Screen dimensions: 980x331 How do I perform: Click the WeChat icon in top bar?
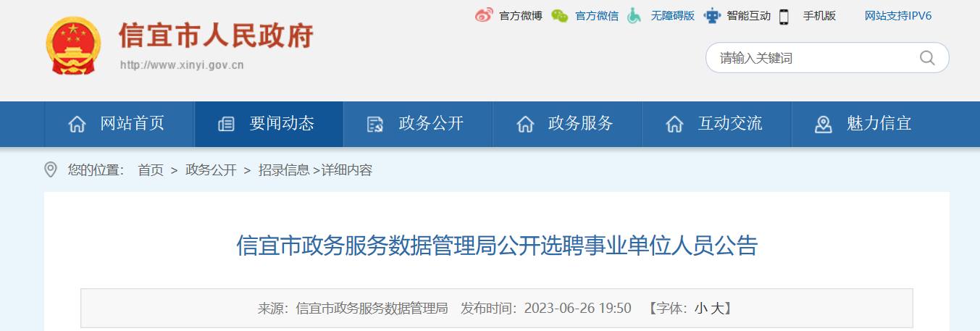pyautogui.click(x=559, y=15)
